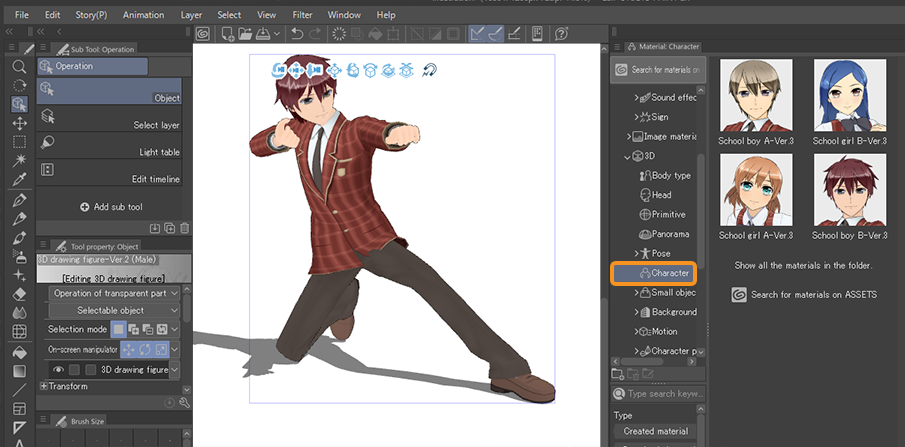Select the Light table sub tool
Image resolution: width=905 pixels, height=447 pixels.
tap(110, 144)
